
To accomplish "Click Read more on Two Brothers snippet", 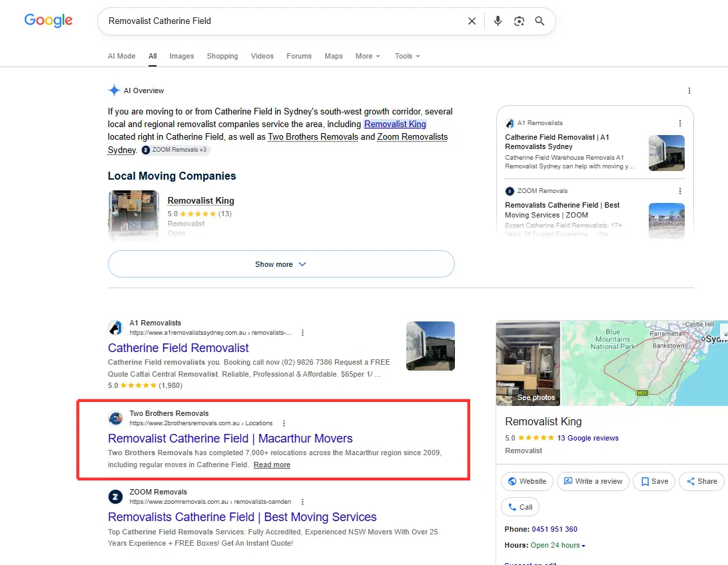I will tap(272, 465).
